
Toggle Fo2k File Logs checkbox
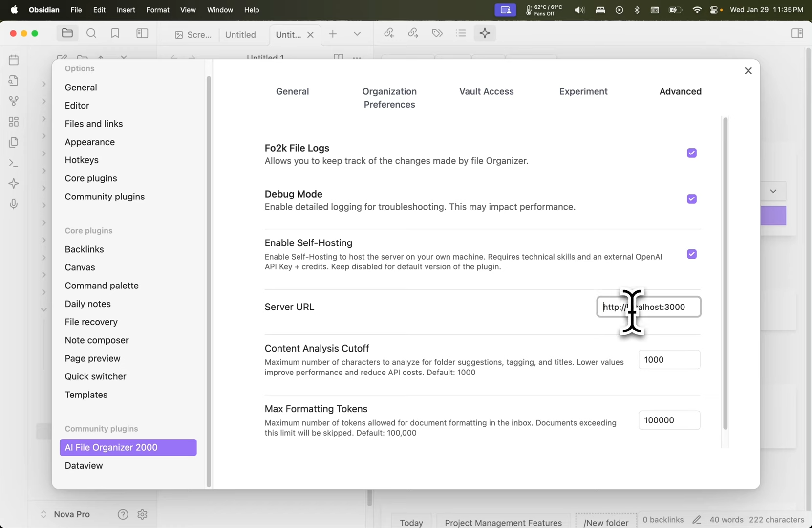click(691, 153)
